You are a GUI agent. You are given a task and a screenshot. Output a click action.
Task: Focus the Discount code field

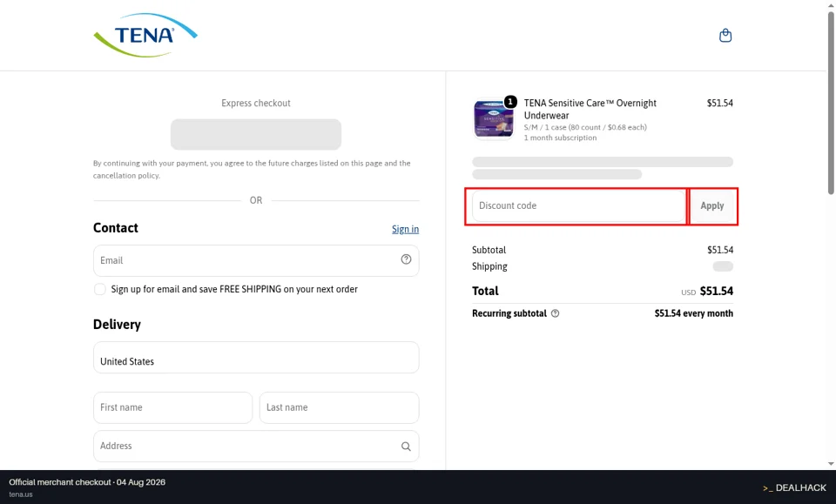click(x=578, y=206)
